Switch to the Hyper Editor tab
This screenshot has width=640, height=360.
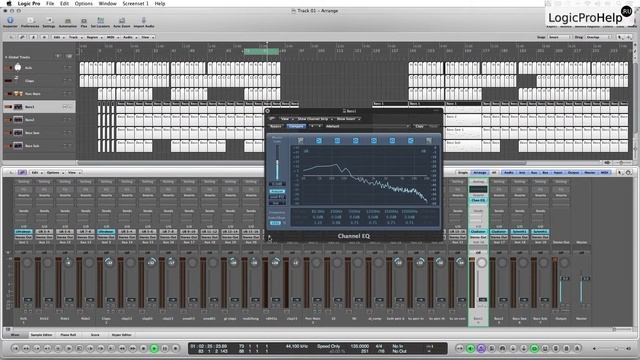[x=122, y=335]
